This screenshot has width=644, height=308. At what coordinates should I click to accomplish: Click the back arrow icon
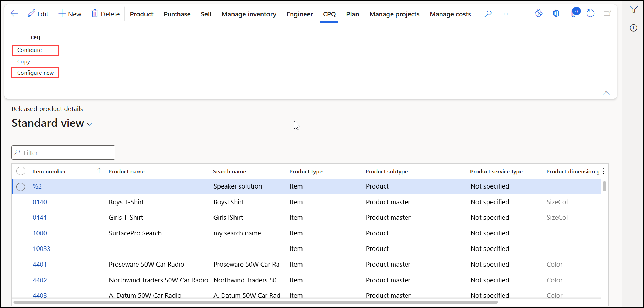[x=14, y=14]
